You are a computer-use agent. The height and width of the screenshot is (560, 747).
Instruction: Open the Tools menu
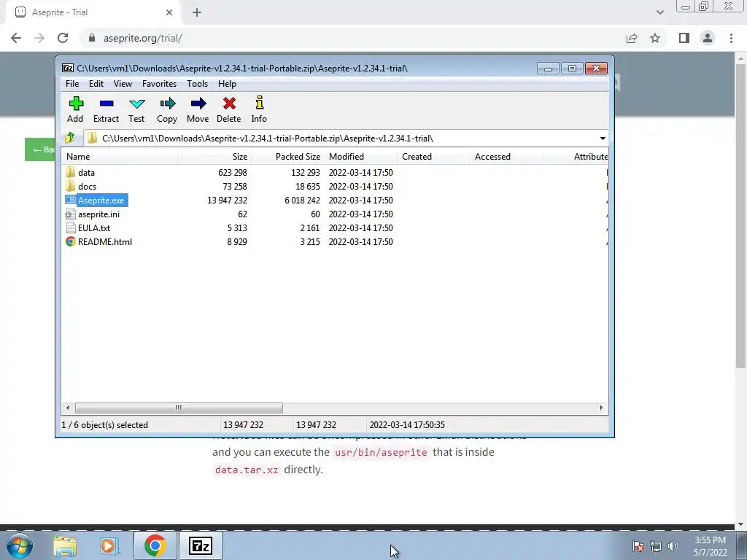click(x=197, y=84)
